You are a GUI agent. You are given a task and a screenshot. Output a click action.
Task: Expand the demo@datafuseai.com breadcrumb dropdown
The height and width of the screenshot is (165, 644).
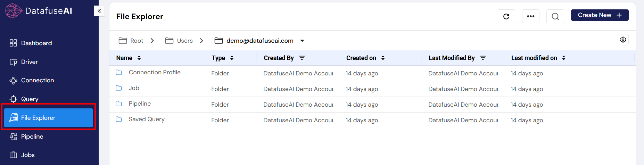(x=302, y=41)
